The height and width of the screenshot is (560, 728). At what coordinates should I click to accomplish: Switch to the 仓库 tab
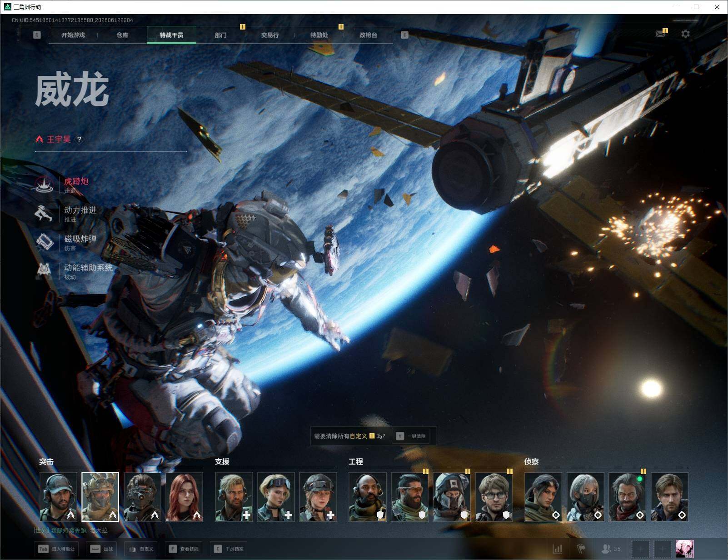click(122, 35)
